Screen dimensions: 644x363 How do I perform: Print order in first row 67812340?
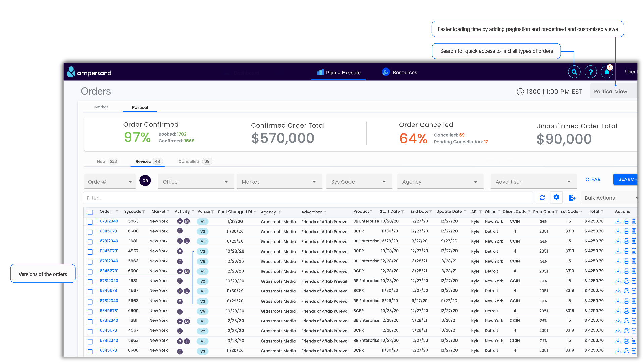click(x=626, y=221)
